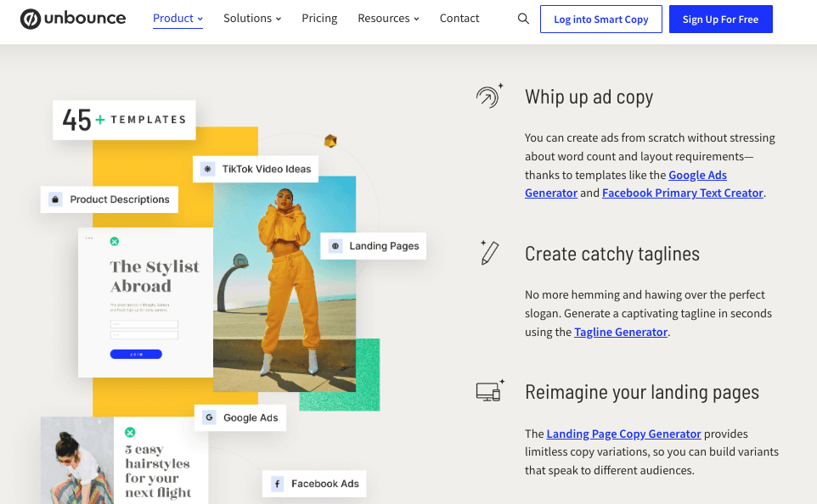The height and width of the screenshot is (504, 817).
Task: Click the ad copy target icon
Action: point(490,96)
